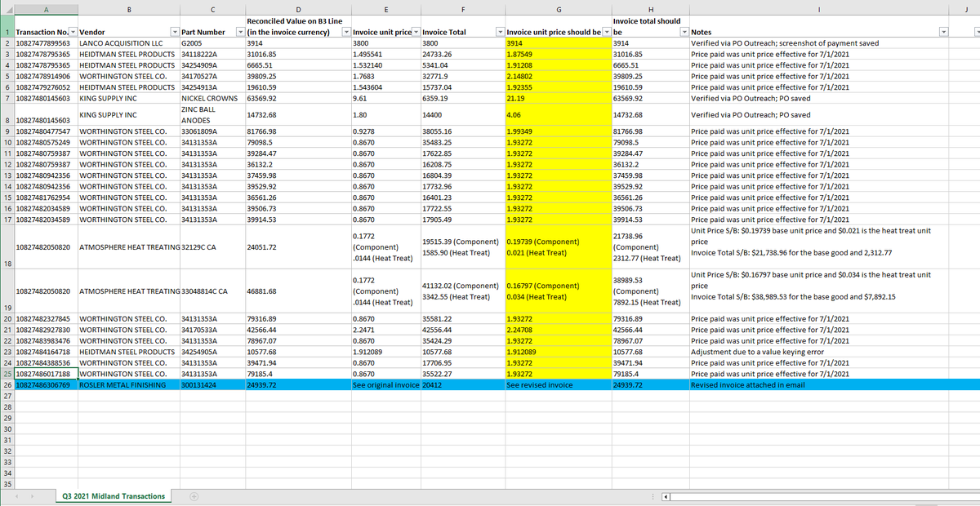
Task: Click the Invoice Total cell 20412
Action: [x=462, y=384]
